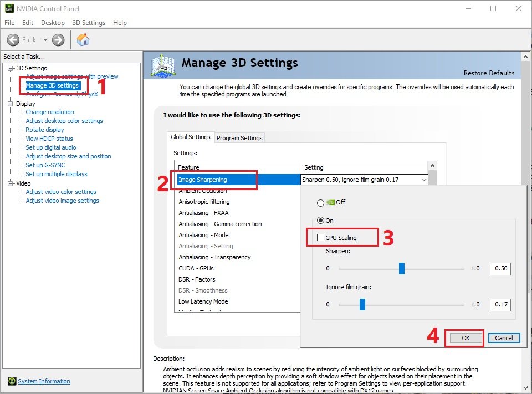The image size is (532, 394).
Task: Click the NVIDIA Control Panel title bar icon
Action: [x=9, y=8]
